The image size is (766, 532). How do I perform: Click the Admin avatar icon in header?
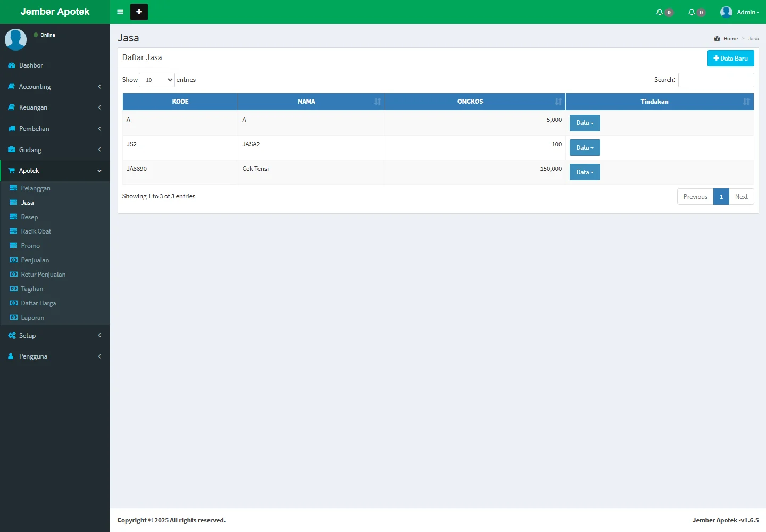pos(726,12)
